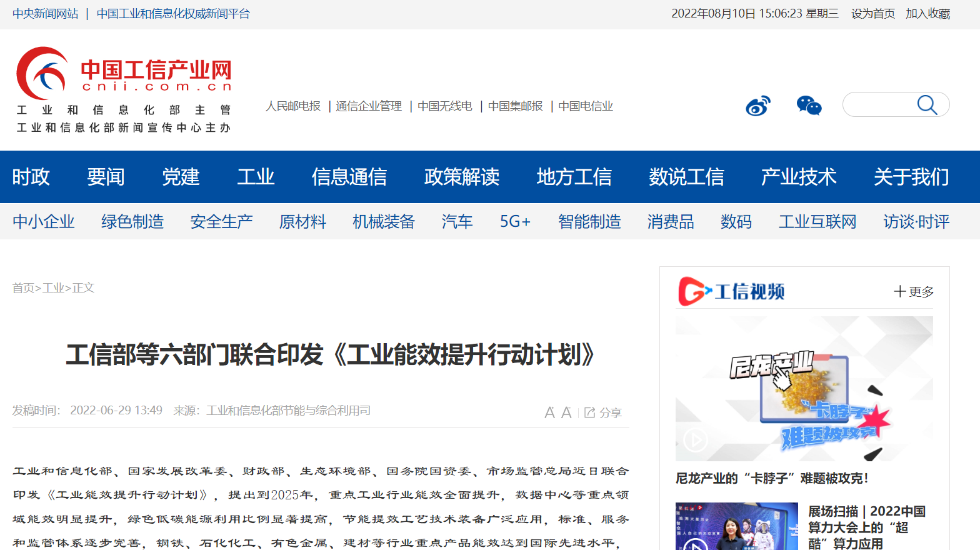Screen dimensions: 980x550
Task: Click the WeChat icon in header
Action: [x=809, y=106]
